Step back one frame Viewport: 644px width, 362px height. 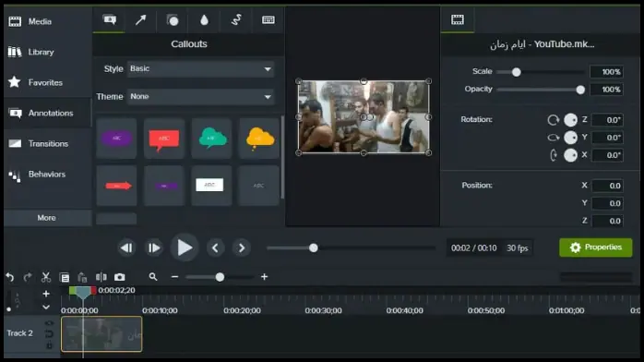126,248
